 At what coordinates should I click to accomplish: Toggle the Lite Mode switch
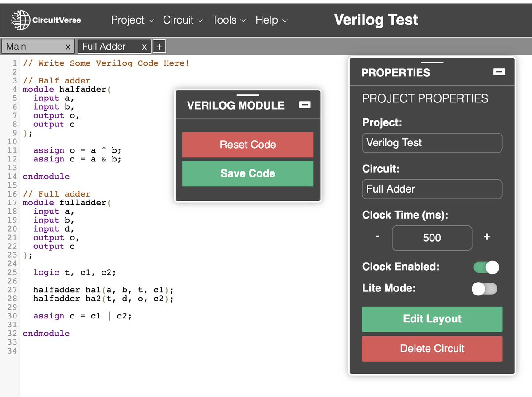pyautogui.click(x=485, y=289)
